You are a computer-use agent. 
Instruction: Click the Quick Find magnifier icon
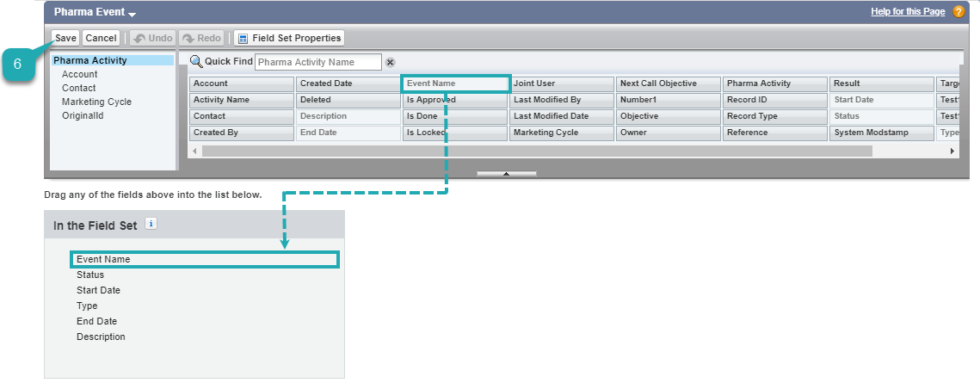pyautogui.click(x=196, y=62)
